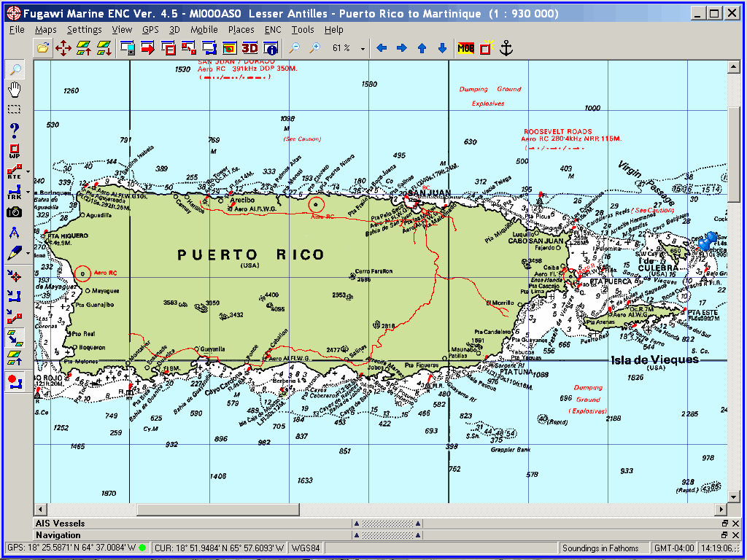Click the open folder icon in toolbar
Screen dimensions: 747x560
pos(43,47)
